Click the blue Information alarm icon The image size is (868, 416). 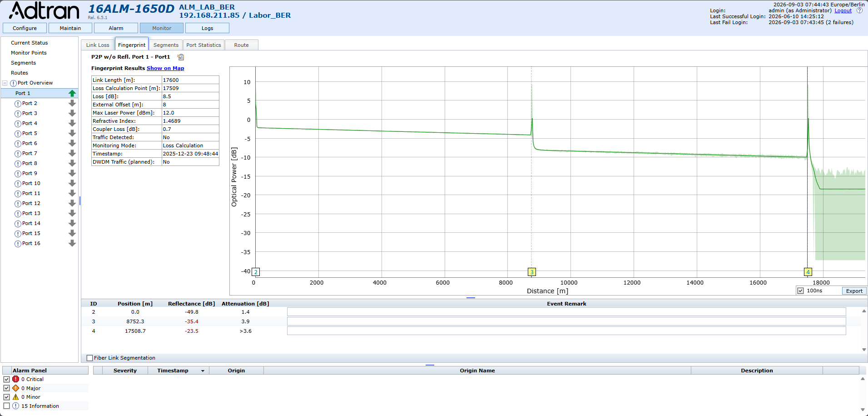coord(16,406)
